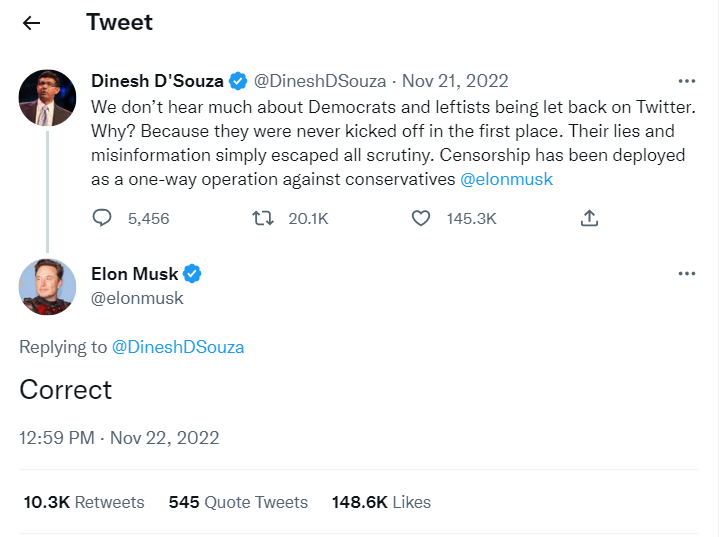Viewport: 723px width, 537px height.
Task: Click Dinesh D'Souza's verified badge
Action: click(239, 81)
